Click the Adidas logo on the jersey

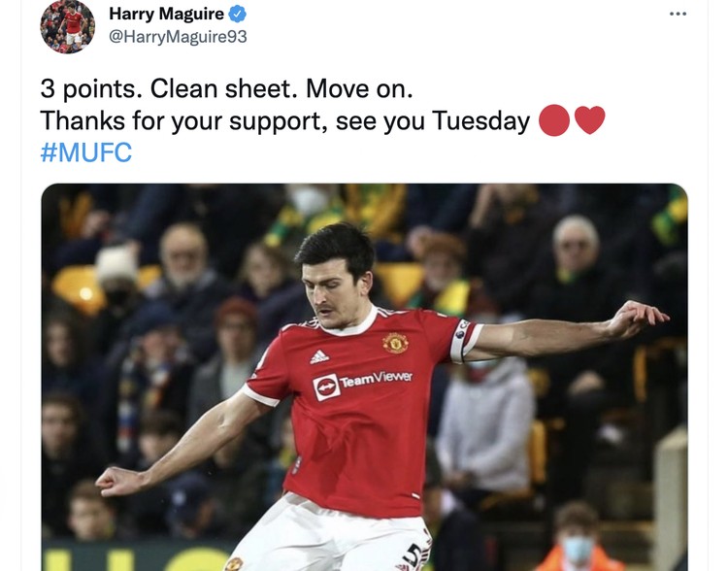coord(319,356)
